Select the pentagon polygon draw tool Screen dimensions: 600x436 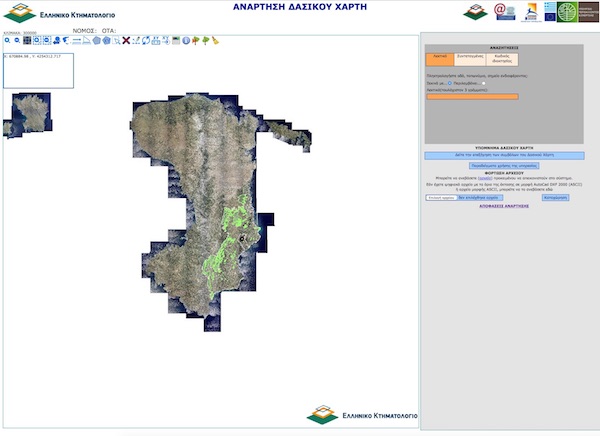coord(96,41)
